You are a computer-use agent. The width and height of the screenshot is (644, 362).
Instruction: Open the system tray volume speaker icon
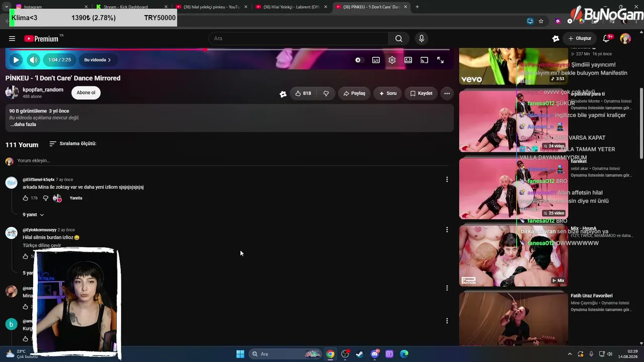coord(609,354)
